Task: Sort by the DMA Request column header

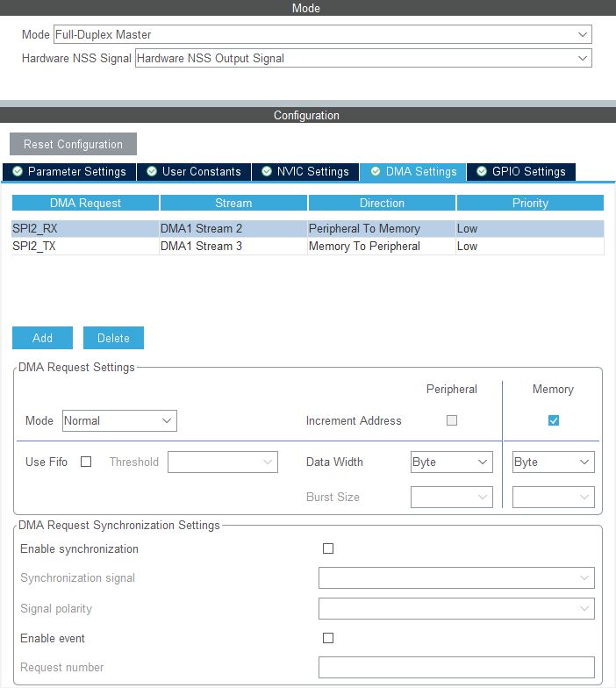Action: pos(86,203)
